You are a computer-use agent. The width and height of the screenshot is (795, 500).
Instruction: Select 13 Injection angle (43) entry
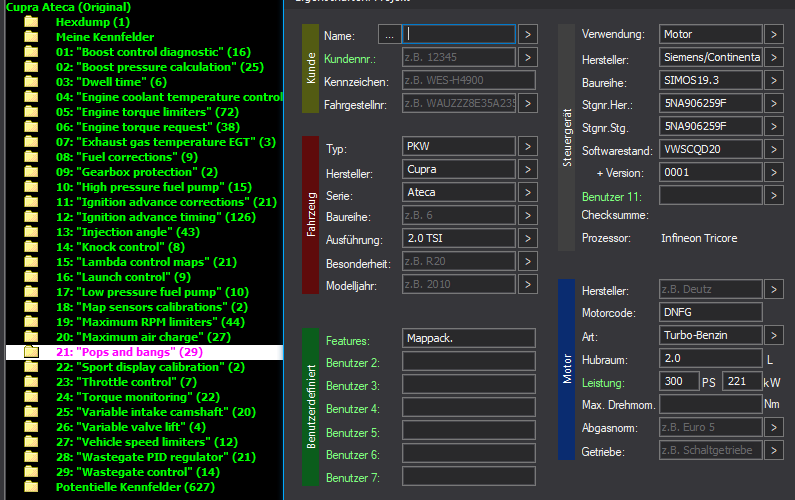click(x=128, y=232)
